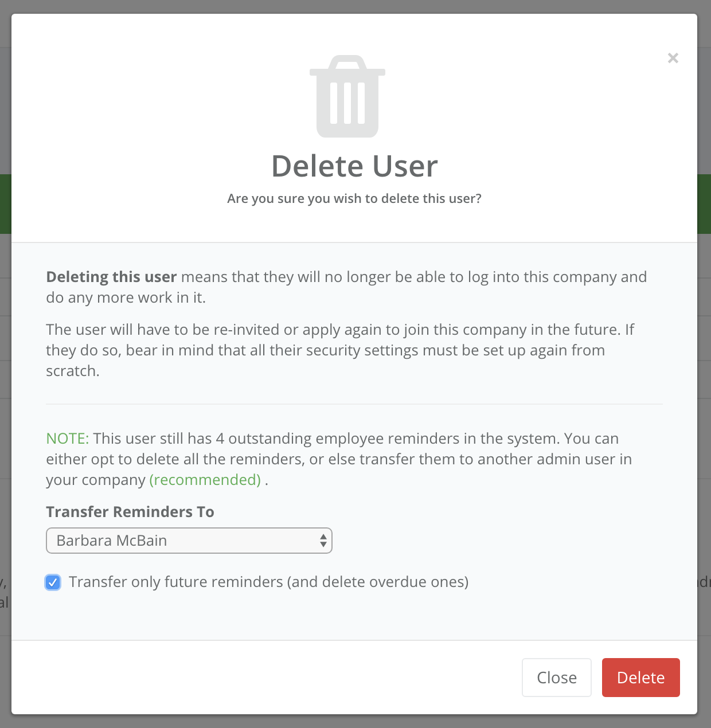711x728 pixels.
Task: Click 'Are you sure you wish to delete' subtitle
Action: (x=354, y=199)
